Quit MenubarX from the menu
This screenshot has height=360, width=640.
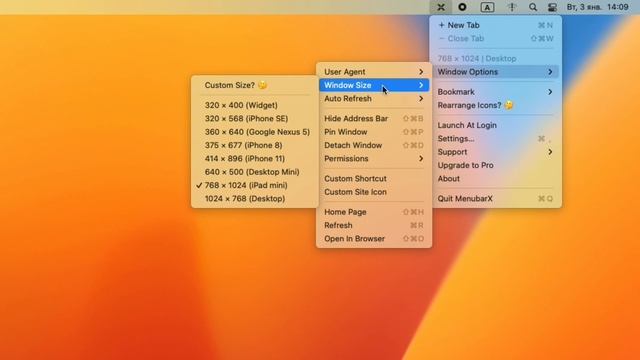[x=496, y=199]
